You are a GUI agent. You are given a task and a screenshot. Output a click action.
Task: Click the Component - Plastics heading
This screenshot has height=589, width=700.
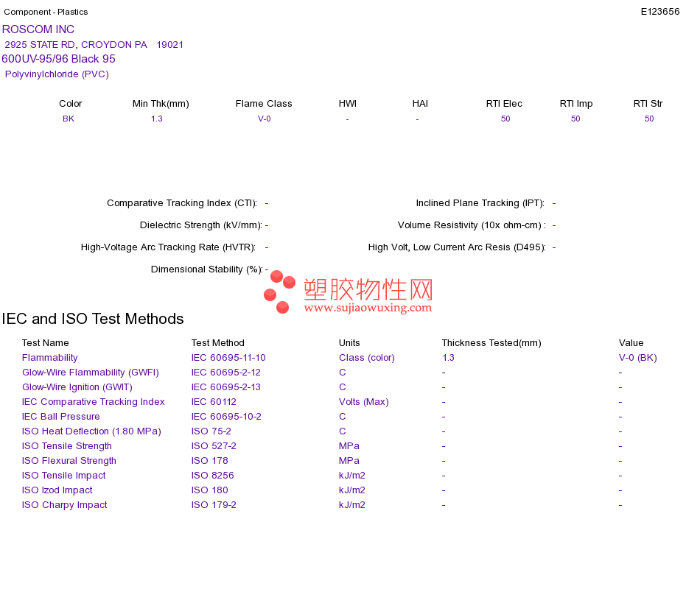point(46,12)
